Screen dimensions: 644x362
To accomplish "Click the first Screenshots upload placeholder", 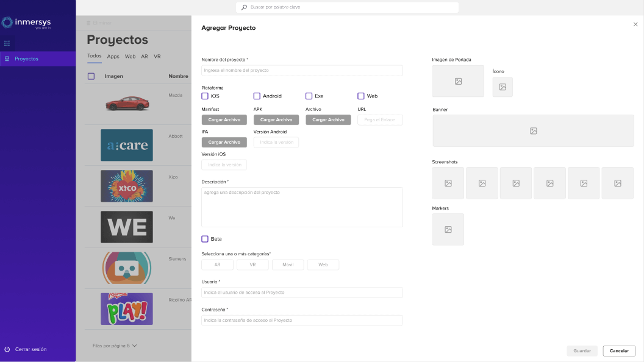I will (x=448, y=183).
